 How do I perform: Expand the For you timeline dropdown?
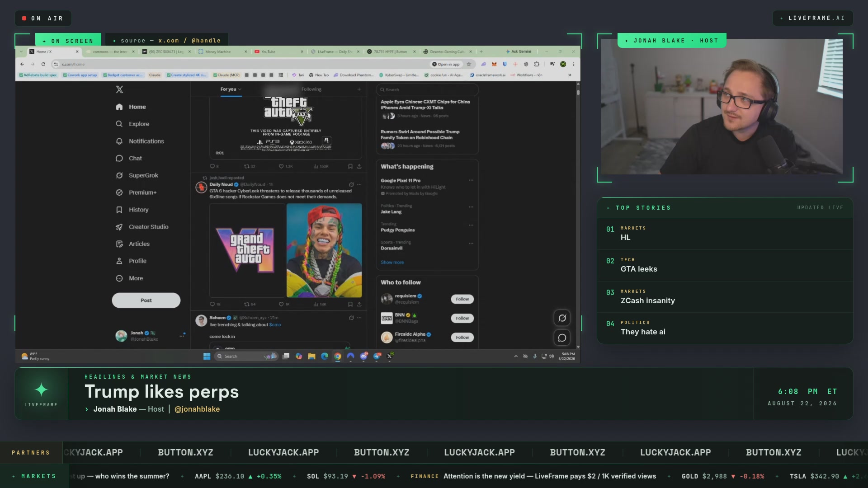point(240,89)
